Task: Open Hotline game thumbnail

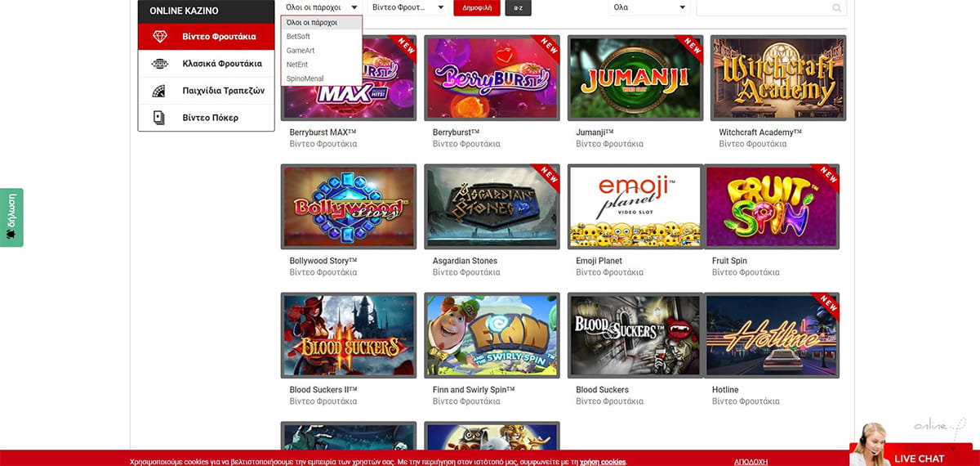Action: (x=772, y=336)
